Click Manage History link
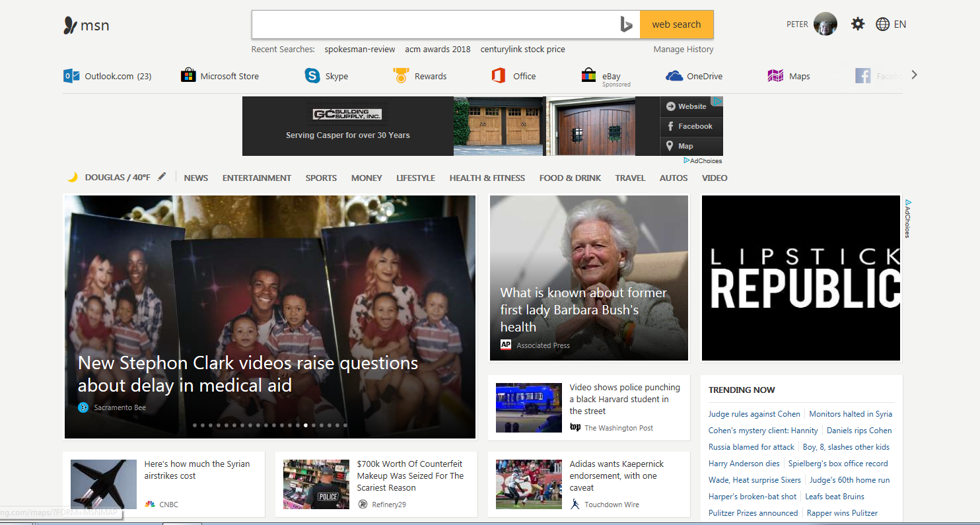This screenshot has width=980, height=525. (x=683, y=49)
